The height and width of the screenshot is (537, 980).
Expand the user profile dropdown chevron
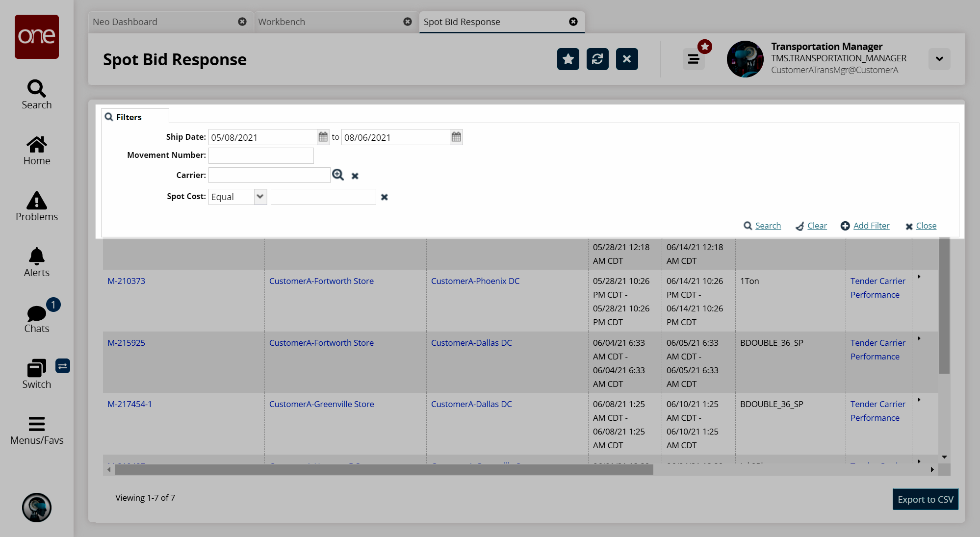[x=939, y=59]
